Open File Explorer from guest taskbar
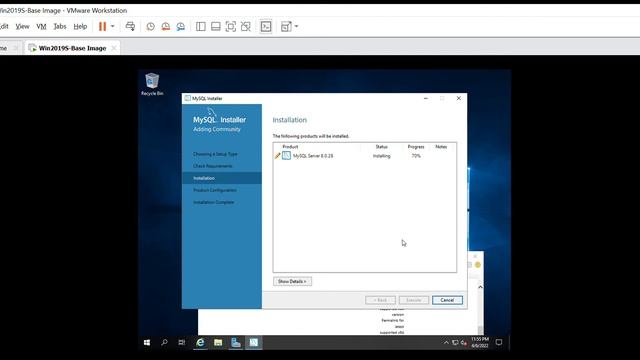The width and height of the screenshot is (640, 360). click(x=218, y=342)
